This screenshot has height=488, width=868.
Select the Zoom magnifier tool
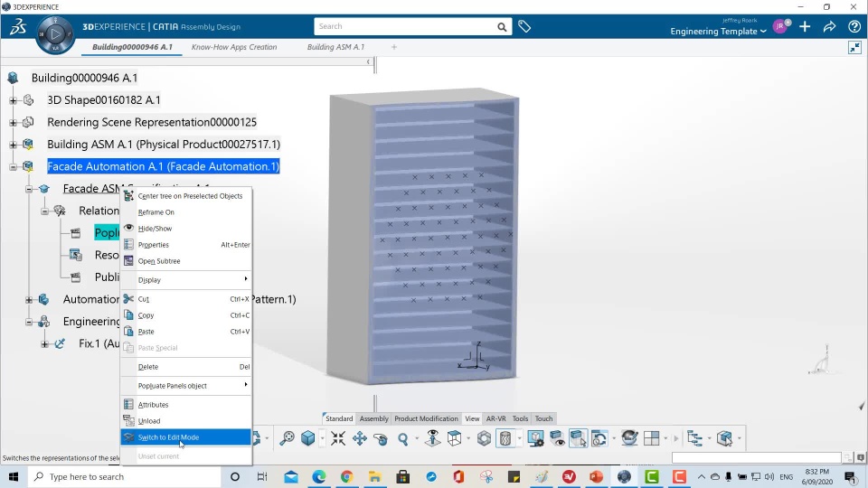403,439
